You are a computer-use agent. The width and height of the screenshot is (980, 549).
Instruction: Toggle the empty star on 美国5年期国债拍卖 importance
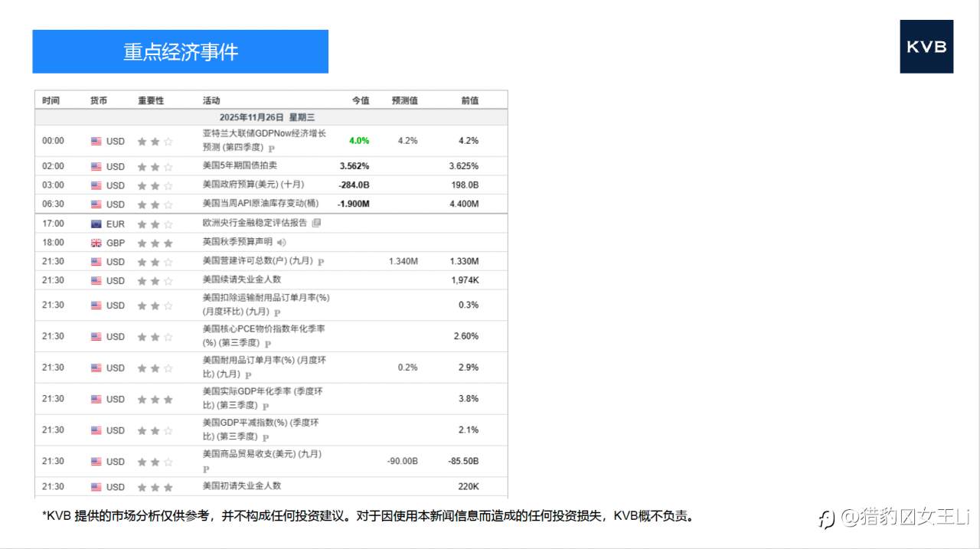(167, 166)
